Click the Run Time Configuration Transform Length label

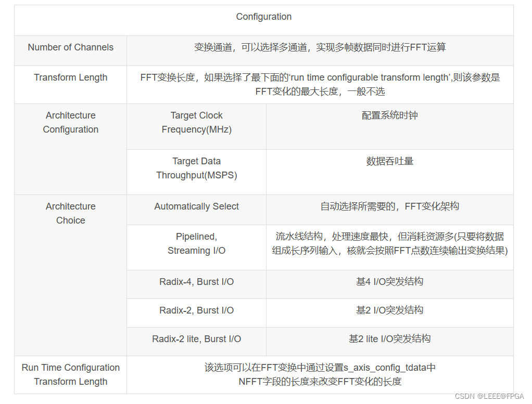[x=70, y=374]
